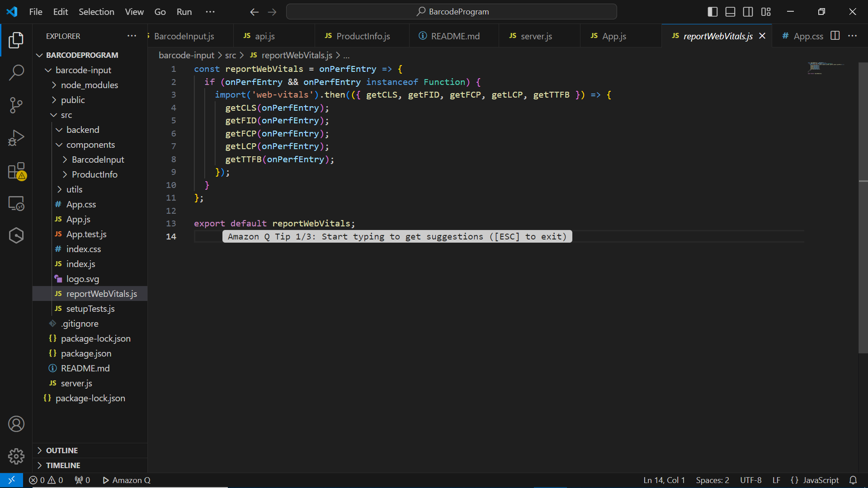Open the Selection menu
Image resolution: width=868 pixels, height=488 pixels.
click(x=96, y=12)
